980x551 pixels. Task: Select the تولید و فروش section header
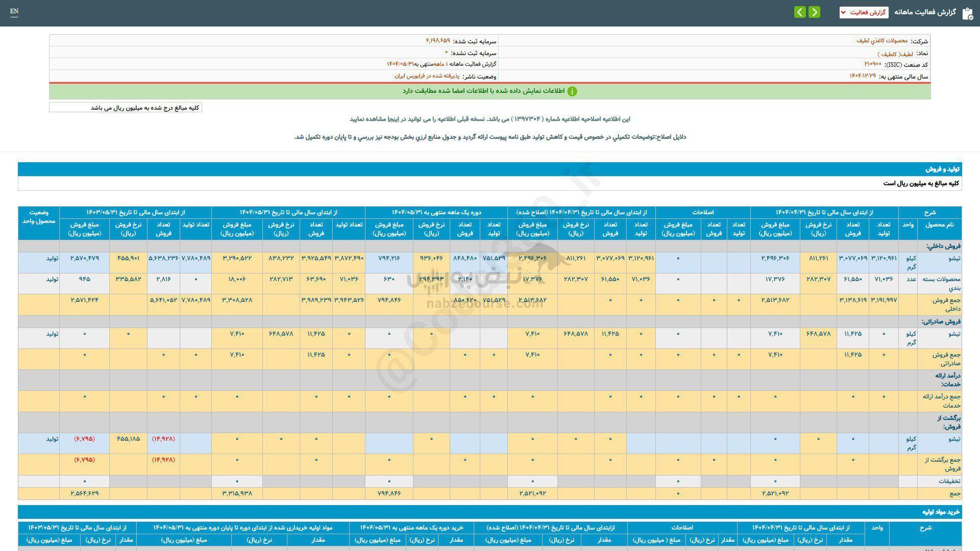click(x=943, y=169)
